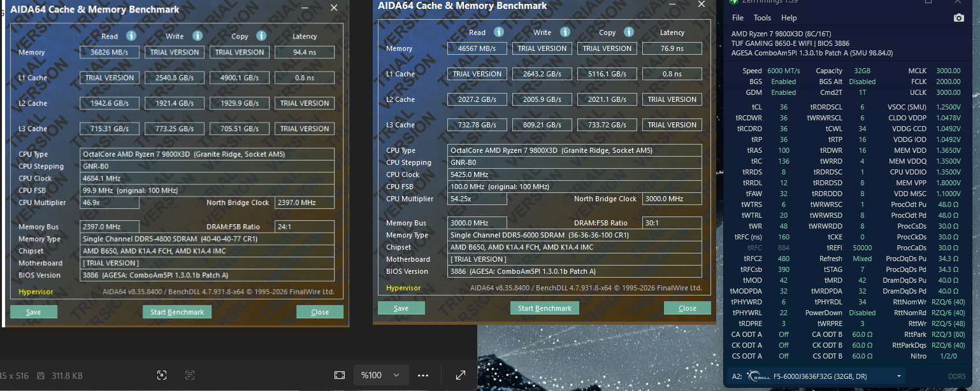Click the 1942.6 GB/s L2 read value
The height and width of the screenshot is (391, 980).
pyautogui.click(x=110, y=103)
